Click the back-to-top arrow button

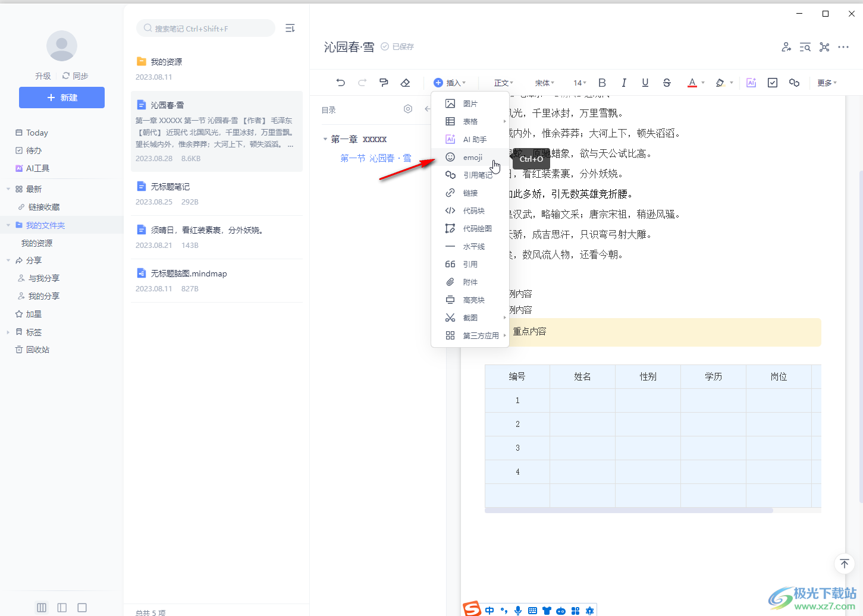click(845, 564)
